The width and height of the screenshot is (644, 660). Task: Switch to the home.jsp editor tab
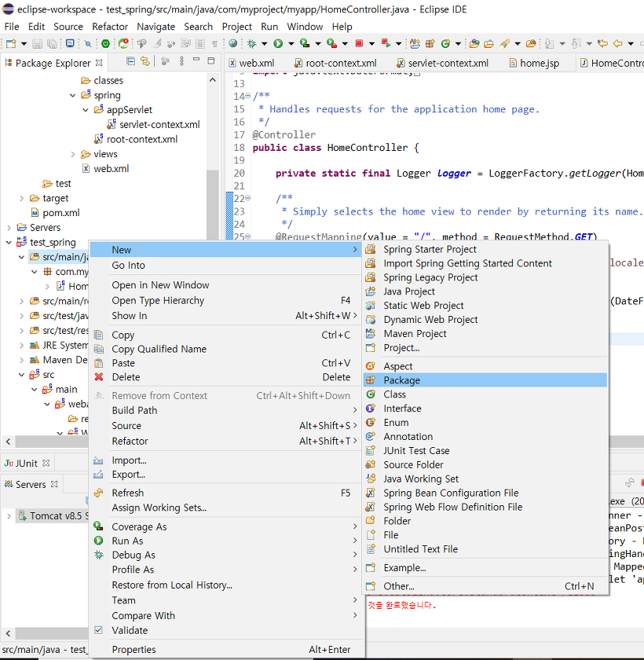534,63
